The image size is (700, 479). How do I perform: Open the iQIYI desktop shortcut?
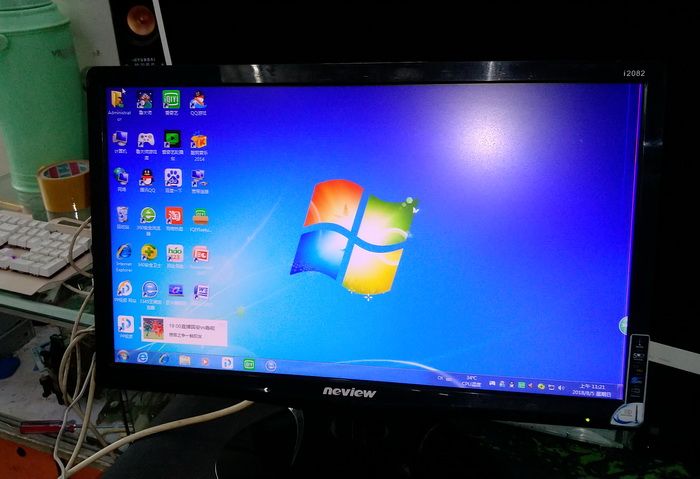(x=171, y=99)
